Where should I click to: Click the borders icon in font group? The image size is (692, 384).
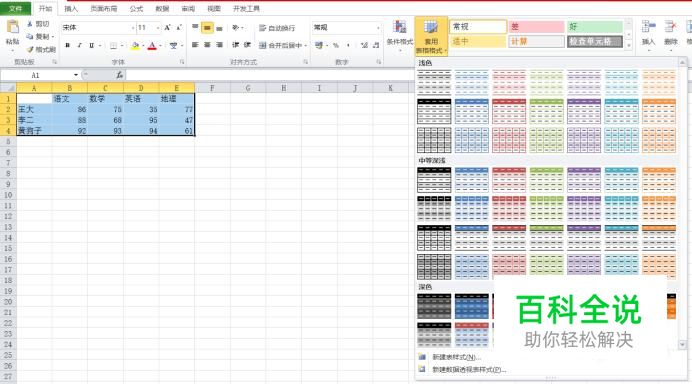coord(113,45)
